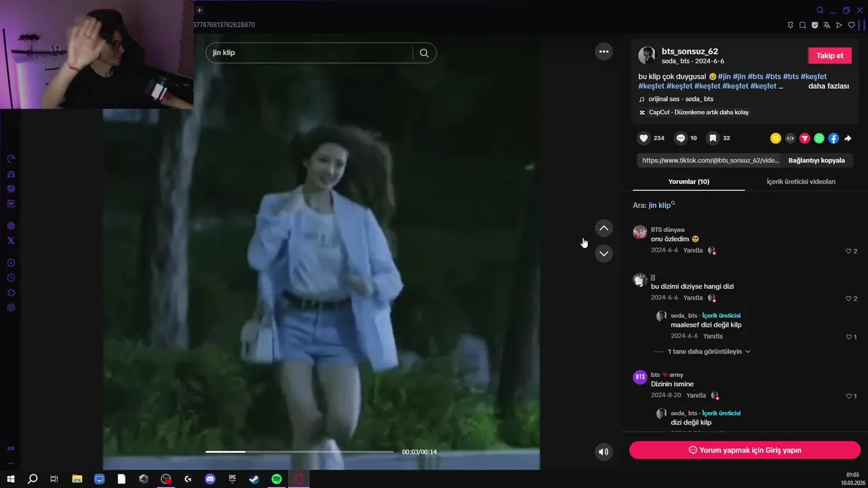
Task: Like the reply maalesef dizi değil kilp
Action: click(848, 337)
